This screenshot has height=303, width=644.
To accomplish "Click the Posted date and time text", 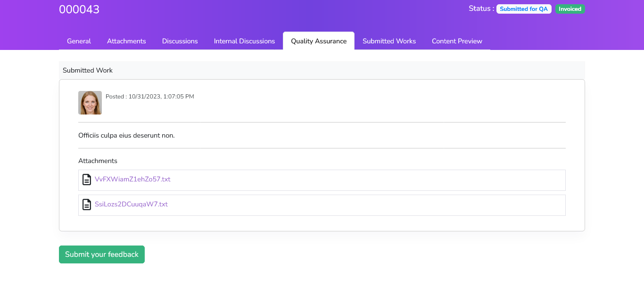I will click(150, 97).
